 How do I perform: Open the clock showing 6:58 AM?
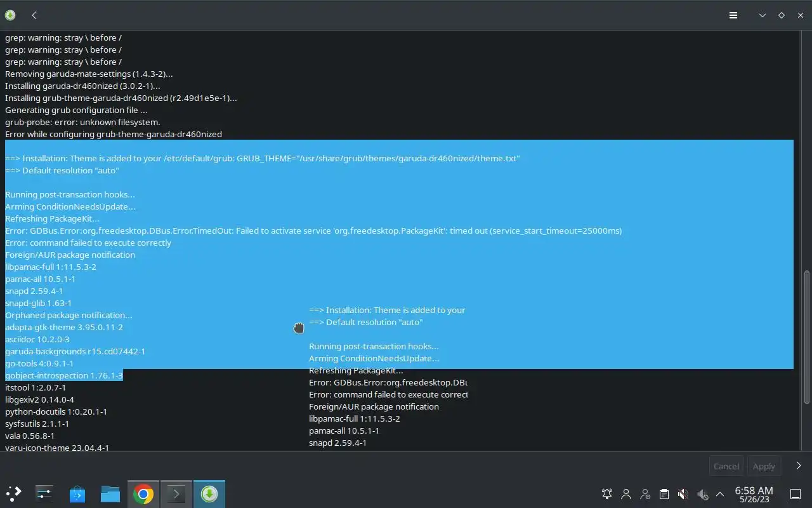point(754,494)
